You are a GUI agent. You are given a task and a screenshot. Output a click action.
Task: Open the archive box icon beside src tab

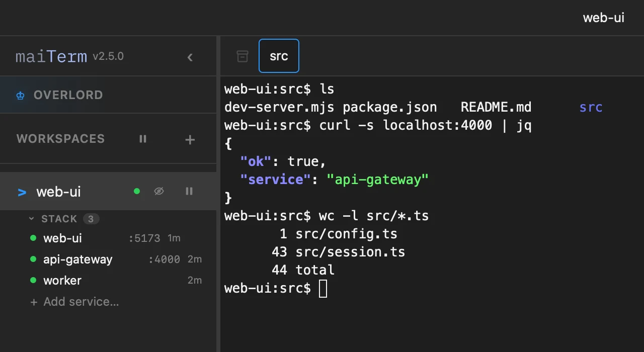pos(243,56)
